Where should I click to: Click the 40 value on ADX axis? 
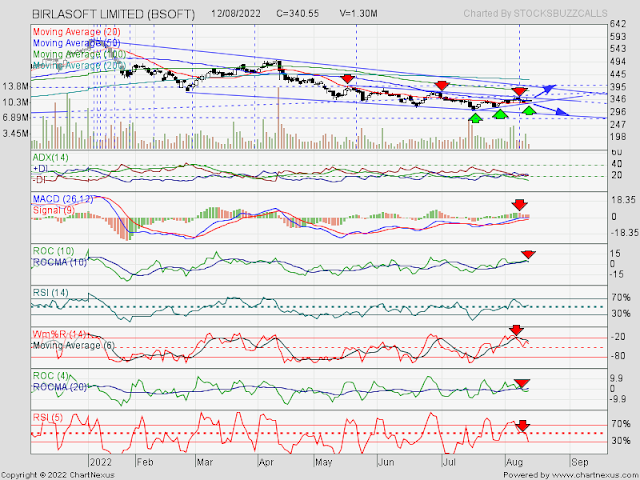click(x=616, y=164)
